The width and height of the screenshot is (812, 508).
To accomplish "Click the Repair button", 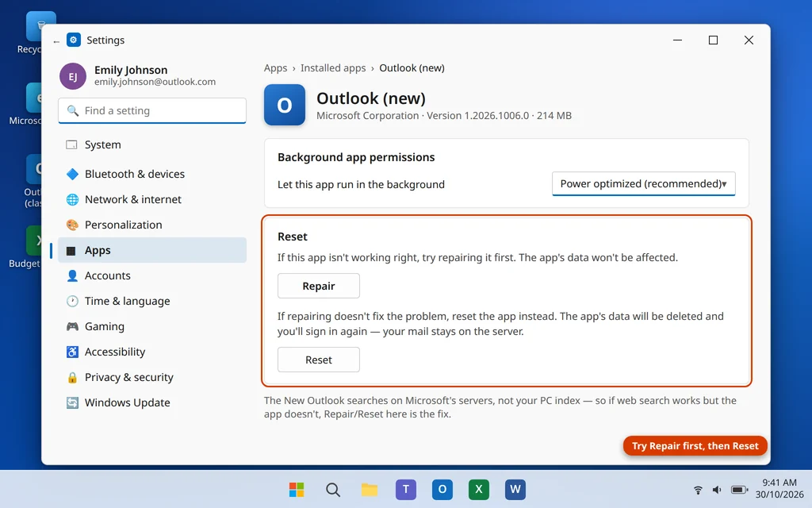I will 319,286.
